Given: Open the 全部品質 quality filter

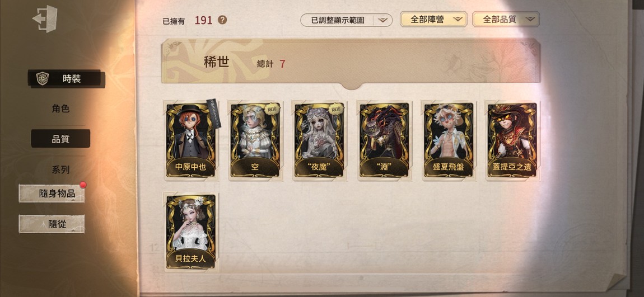Looking at the screenshot, I should (506, 19).
